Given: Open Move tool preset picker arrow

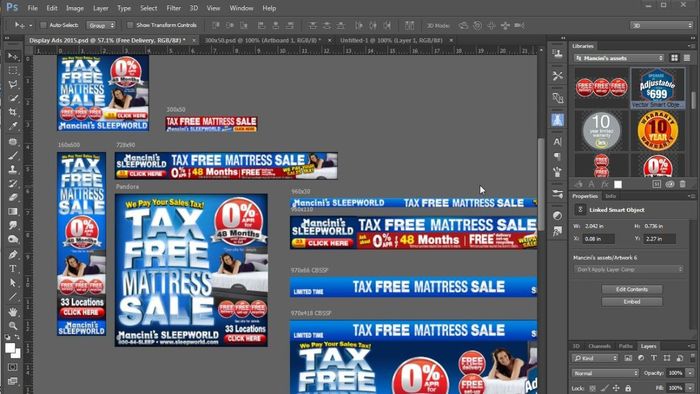Looking at the screenshot, I should click(30, 25).
